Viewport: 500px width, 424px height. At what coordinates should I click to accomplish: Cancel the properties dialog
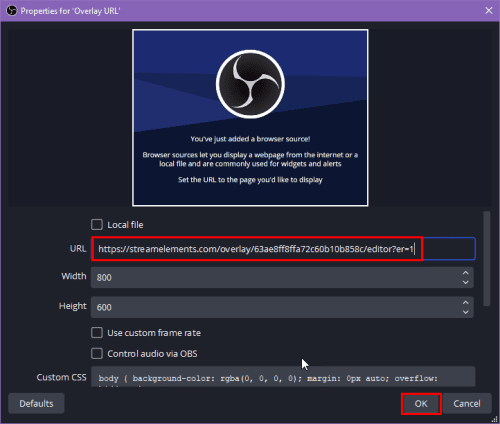[467, 403]
